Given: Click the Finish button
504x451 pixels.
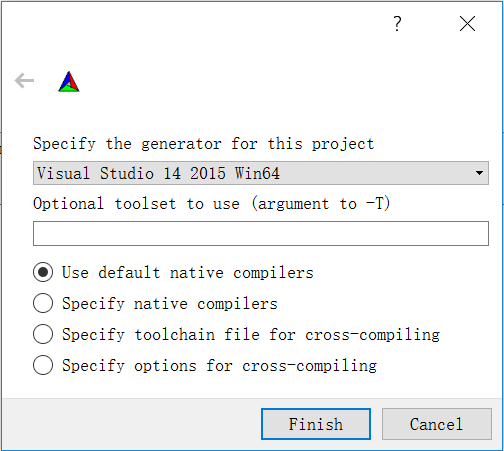Looking at the screenshot, I should click(316, 424).
